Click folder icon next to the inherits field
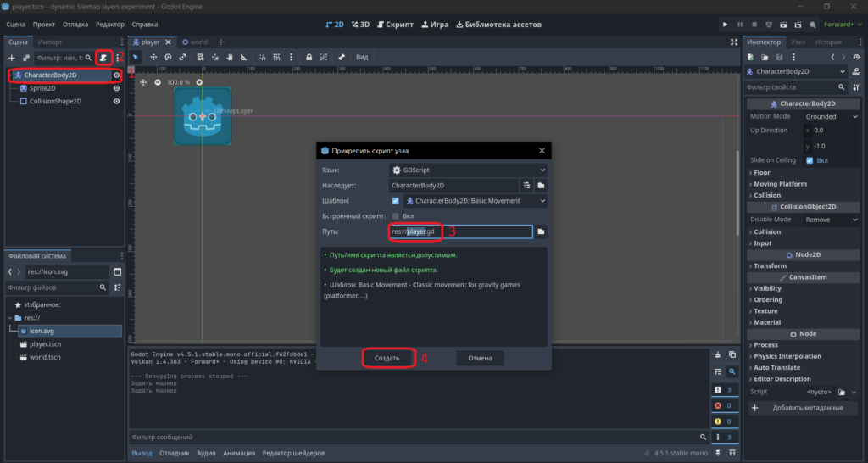This screenshot has width=868, height=463. tap(541, 186)
